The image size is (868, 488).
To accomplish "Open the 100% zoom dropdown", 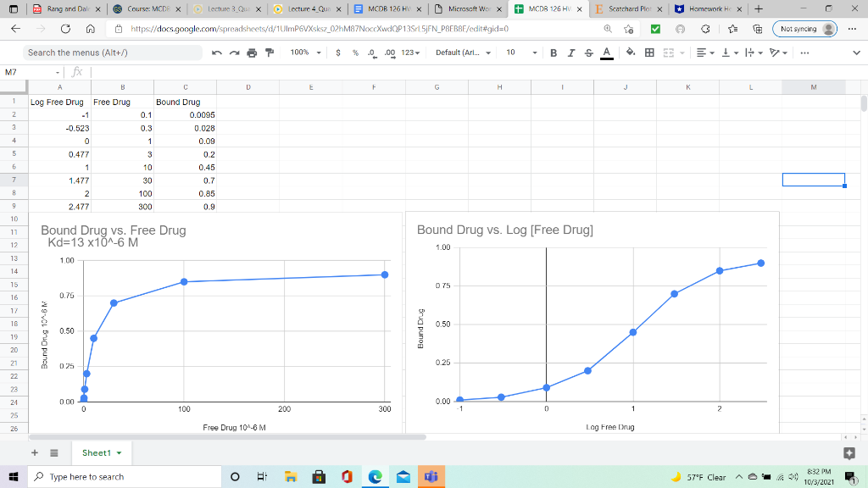I will point(305,53).
